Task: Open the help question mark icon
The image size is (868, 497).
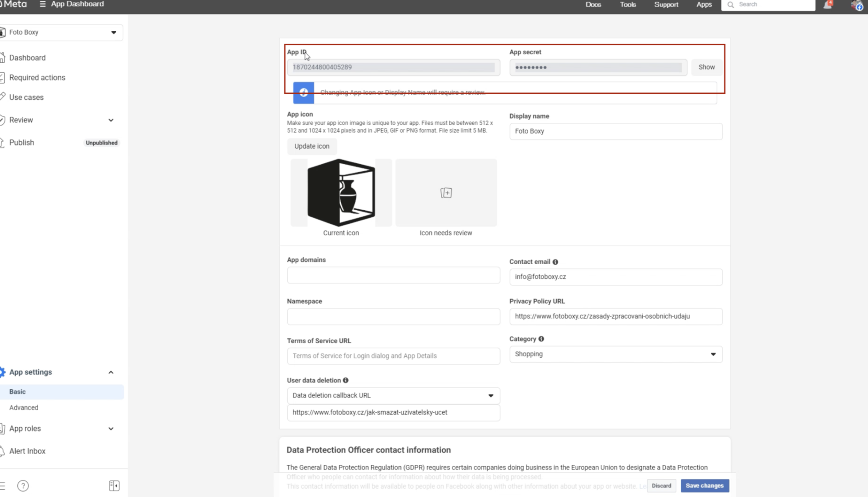Action: click(23, 485)
